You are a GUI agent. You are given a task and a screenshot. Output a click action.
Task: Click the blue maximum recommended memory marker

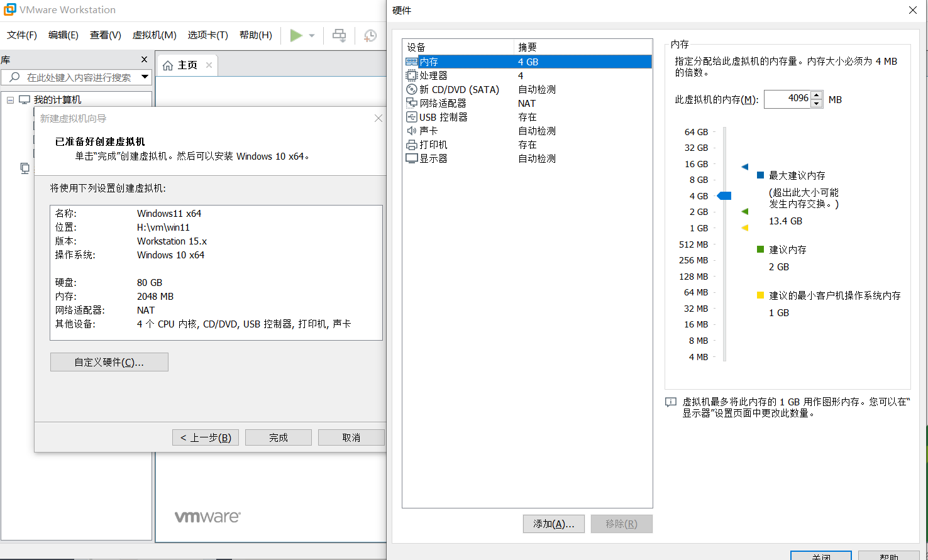[x=745, y=167]
